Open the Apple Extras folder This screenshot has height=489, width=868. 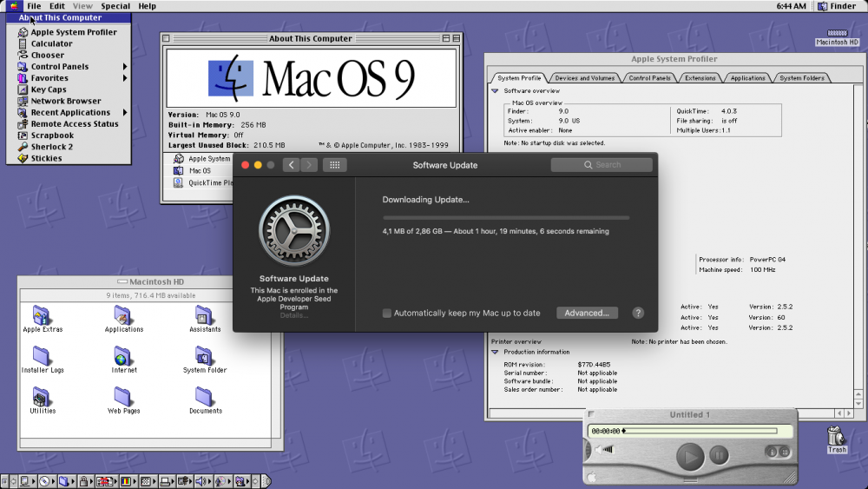click(x=42, y=320)
